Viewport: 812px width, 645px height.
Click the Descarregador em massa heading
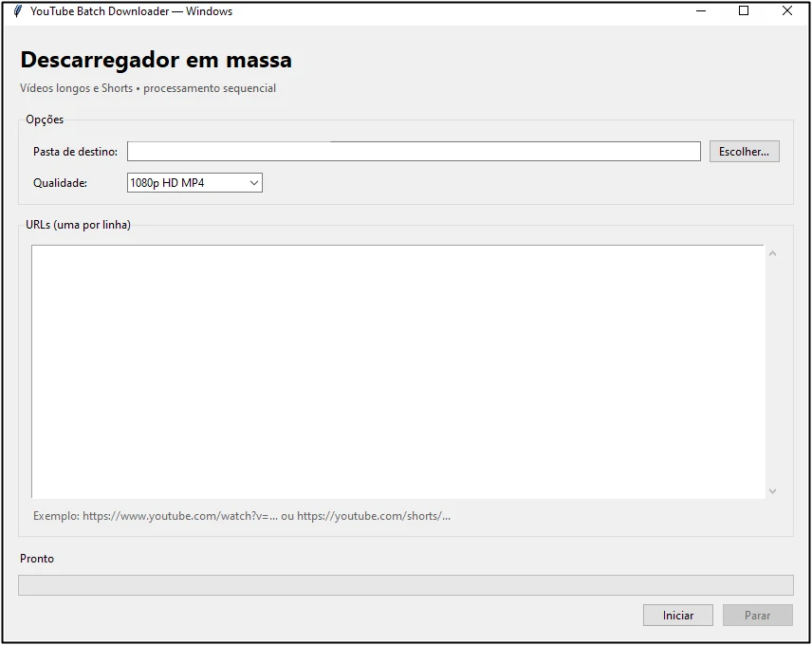pyautogui.click(x=156, y=60)
